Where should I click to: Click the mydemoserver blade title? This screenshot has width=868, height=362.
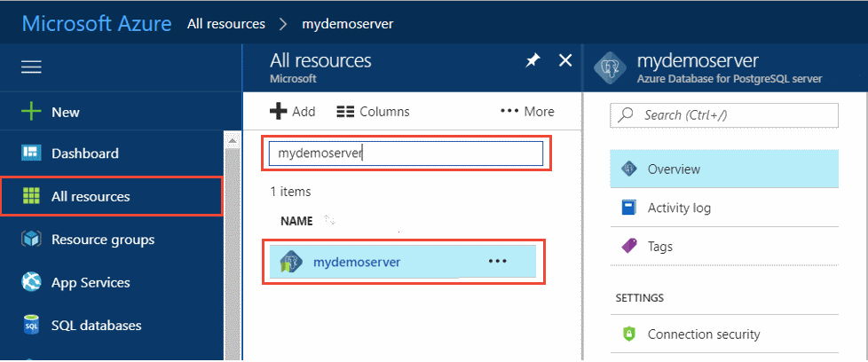click(x=698, y=59)
